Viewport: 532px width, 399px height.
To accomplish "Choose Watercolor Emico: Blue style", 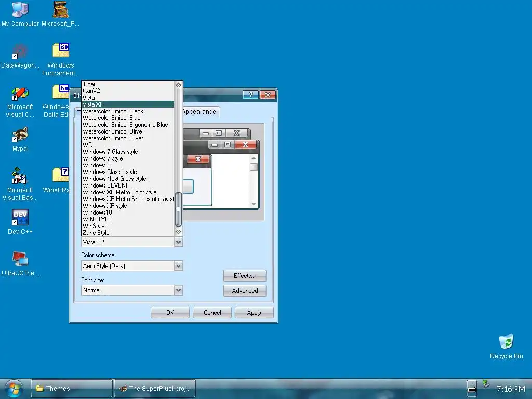I will tap(128, 118).
